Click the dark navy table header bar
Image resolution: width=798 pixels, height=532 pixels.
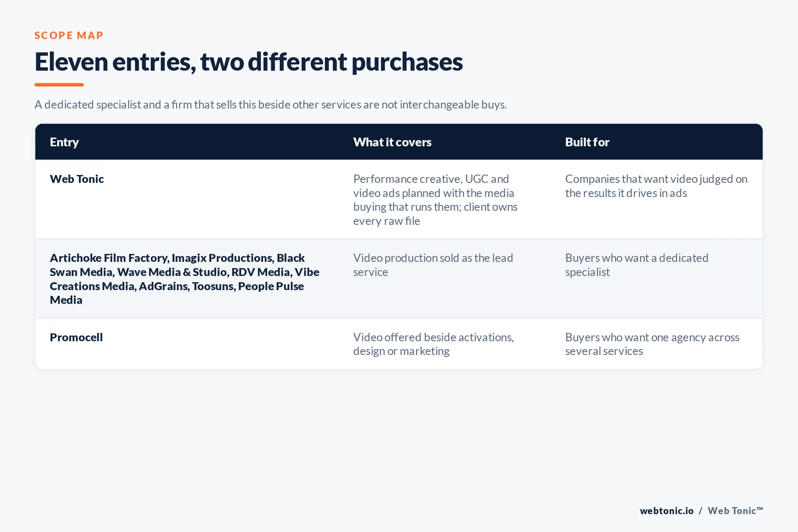[399, 142]
